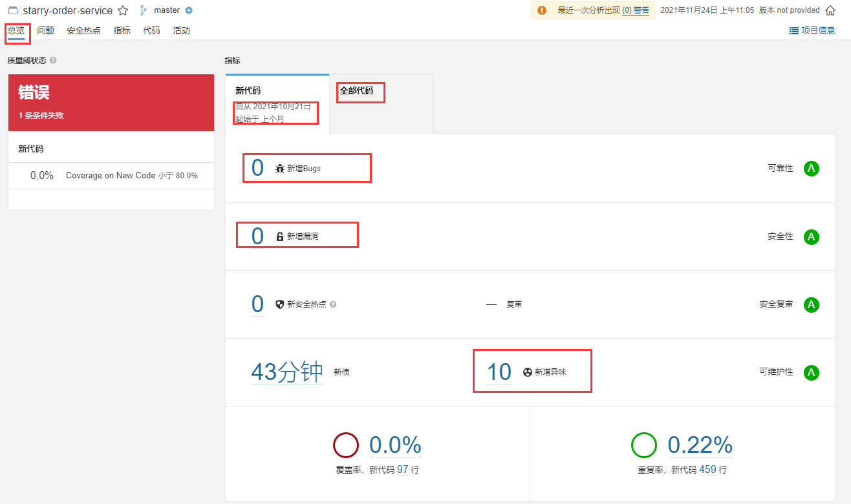Click the 97 new lines link

pyautogui.click(x=403, y=470)
